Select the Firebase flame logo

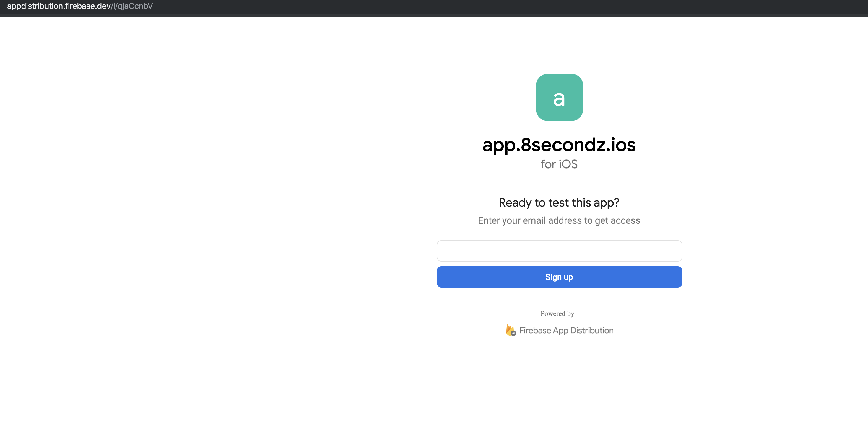point(510,330)
